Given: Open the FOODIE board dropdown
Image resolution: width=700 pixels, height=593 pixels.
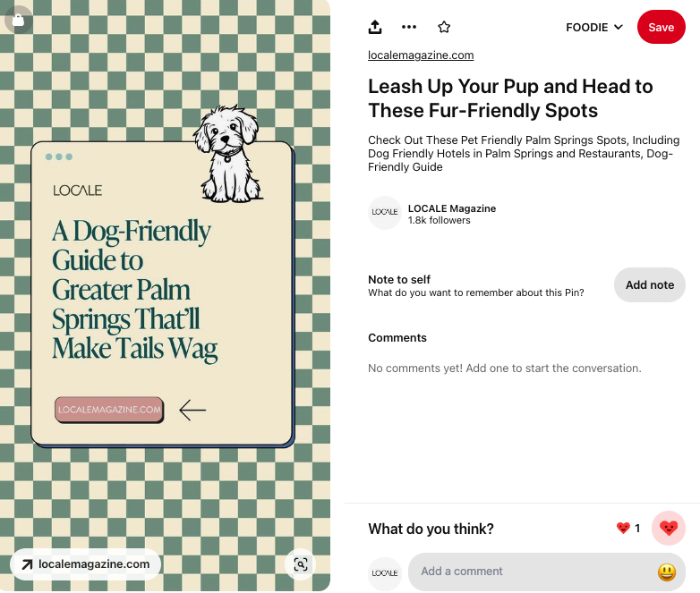Looking at the screenshot, I should [594, 27].
